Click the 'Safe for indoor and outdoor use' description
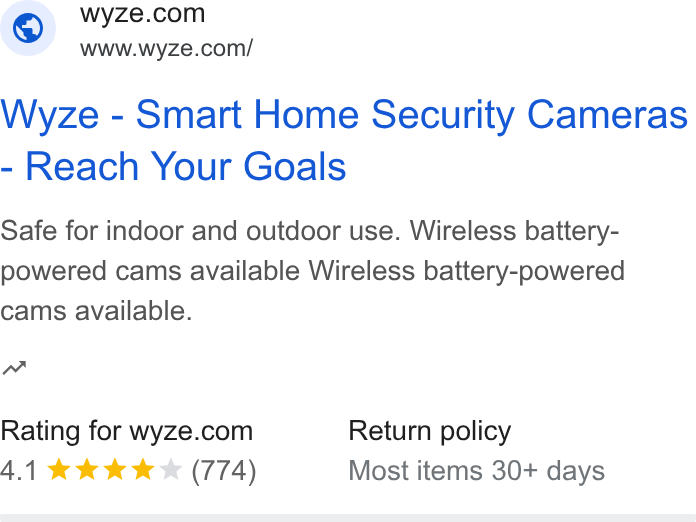This screenshot has width=696, height=522. coord(201,231)
